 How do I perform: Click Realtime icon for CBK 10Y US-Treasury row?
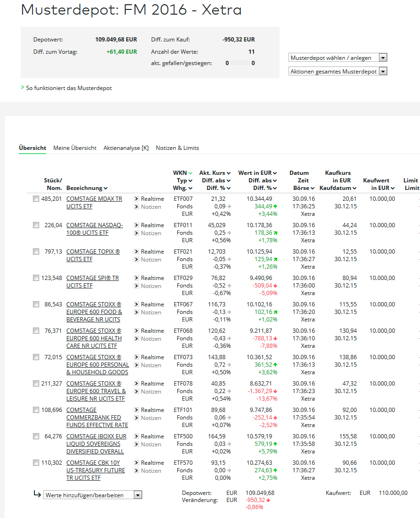[136, 463]
